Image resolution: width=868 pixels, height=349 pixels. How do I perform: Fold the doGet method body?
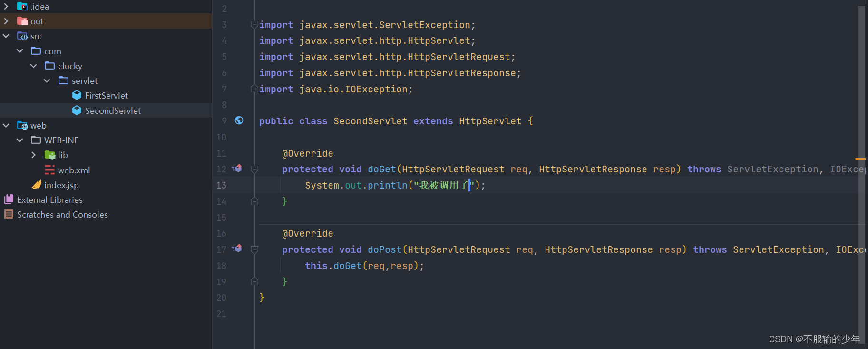[x=254, y=169]
